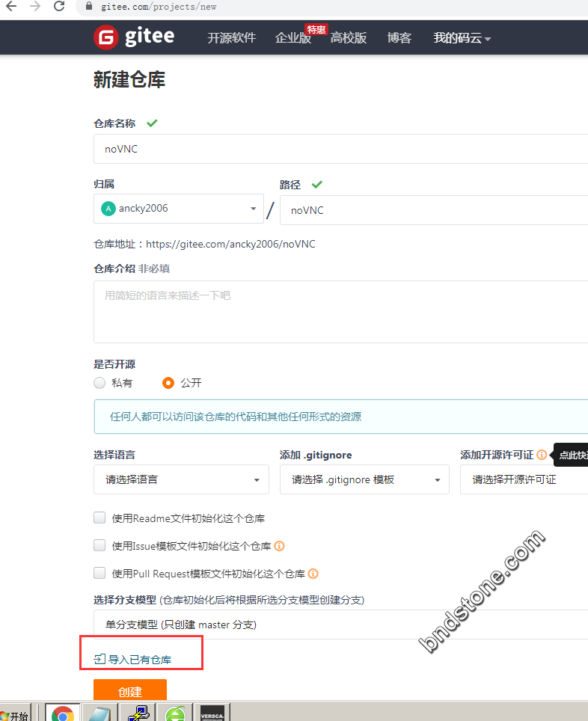Click the browser forward arrow
588x721 pixels.
pyautogui.click(x=35, y=7)
